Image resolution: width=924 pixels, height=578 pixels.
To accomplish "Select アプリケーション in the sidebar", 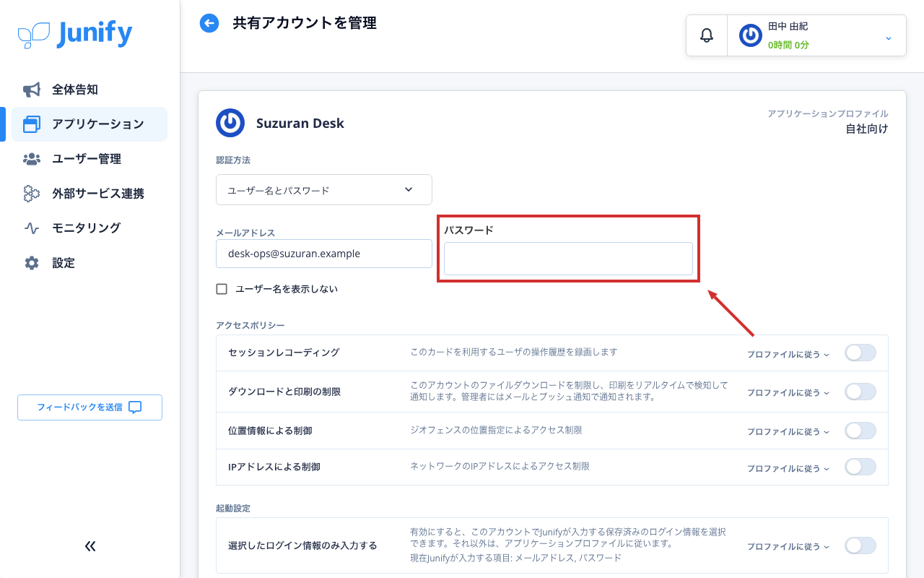I will coord(90,124).
